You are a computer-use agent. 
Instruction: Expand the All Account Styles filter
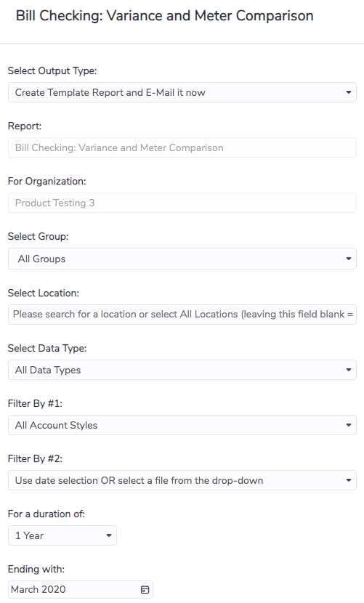point(182,425)
